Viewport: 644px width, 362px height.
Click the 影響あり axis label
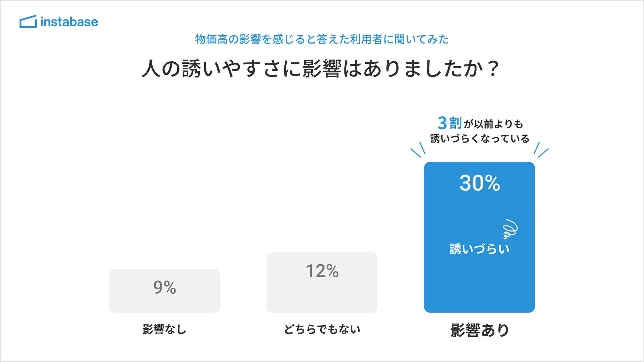[x=480, y=330]
